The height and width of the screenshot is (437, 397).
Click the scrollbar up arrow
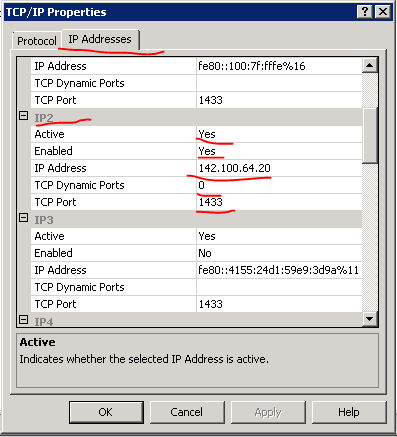coord(370,65)
